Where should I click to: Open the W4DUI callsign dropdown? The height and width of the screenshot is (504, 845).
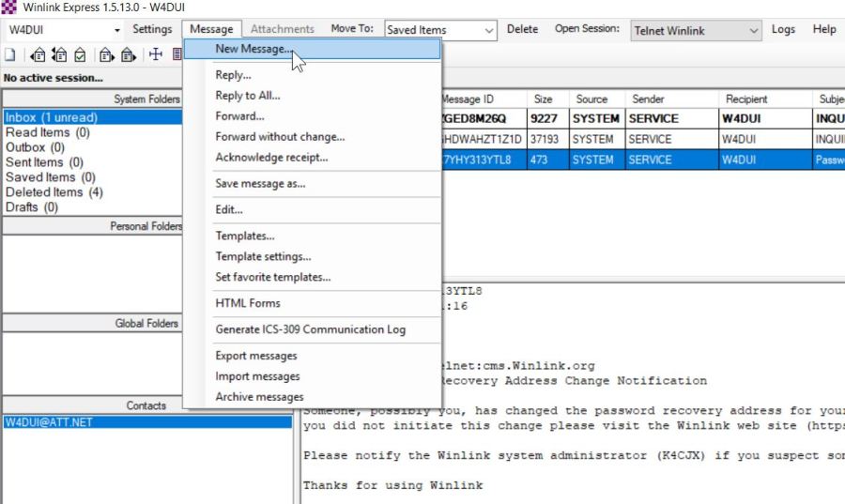click(x=116, y=30)
